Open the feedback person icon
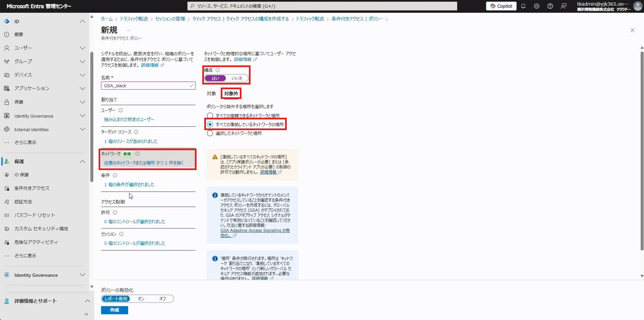The width and height of the screenshot is (644, 320). tap(563, 6)
